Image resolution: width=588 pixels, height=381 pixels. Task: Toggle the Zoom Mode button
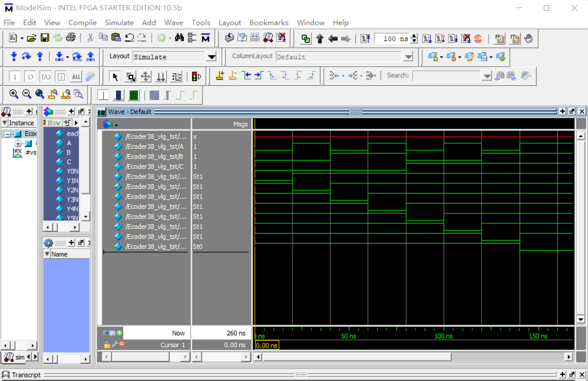[x=130, y=76]
